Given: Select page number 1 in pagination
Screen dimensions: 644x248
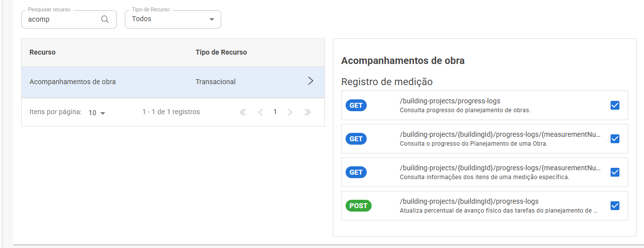Looking at the screenshot, I should coord(275,112).
